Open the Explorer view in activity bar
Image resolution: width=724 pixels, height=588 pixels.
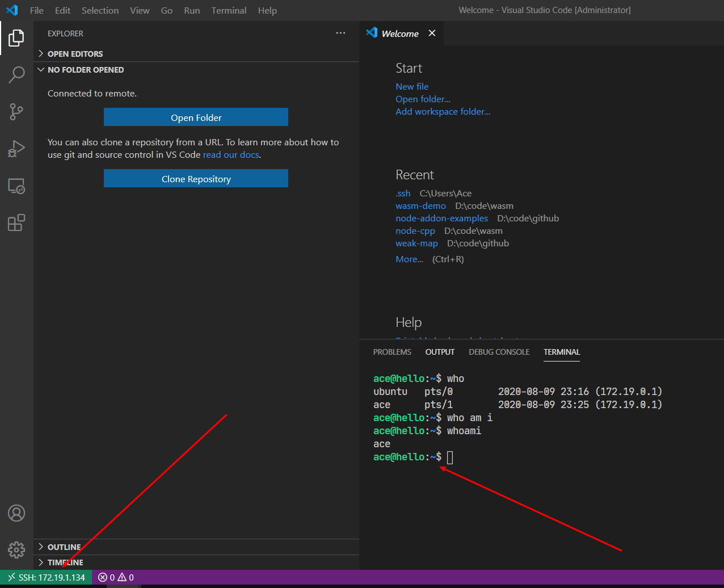pyautogui.click(x=16, y=38)
